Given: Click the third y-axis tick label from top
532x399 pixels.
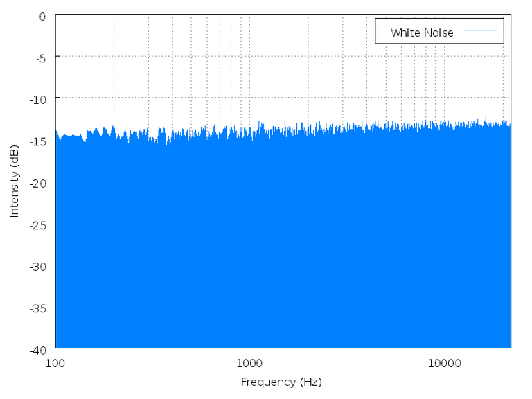Looking at the screenshot, I should tap(42, 98).
